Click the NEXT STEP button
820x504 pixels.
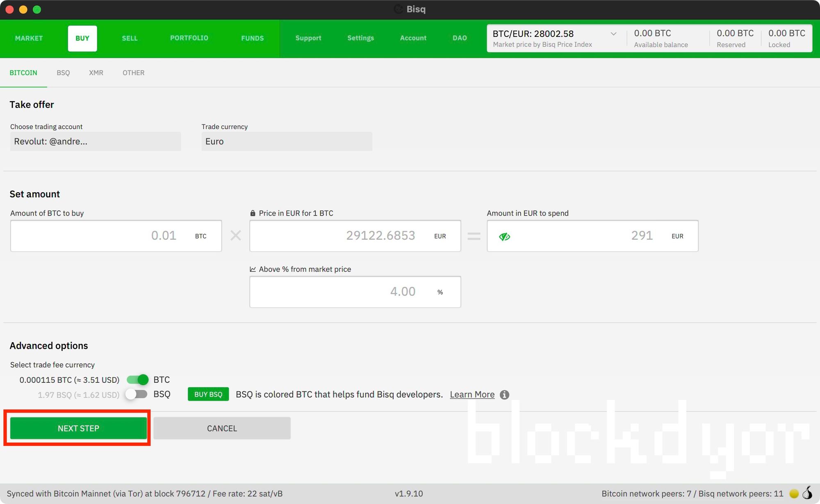point(78,428)
